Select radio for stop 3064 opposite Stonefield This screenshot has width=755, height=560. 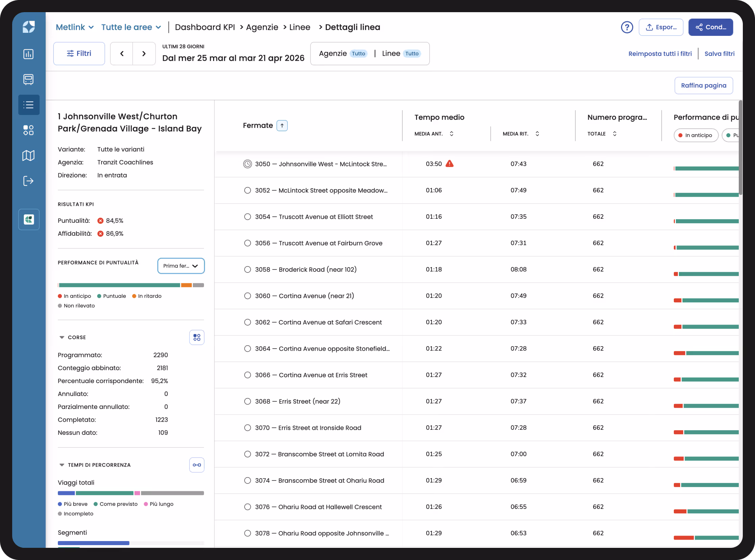coord(248,348)
